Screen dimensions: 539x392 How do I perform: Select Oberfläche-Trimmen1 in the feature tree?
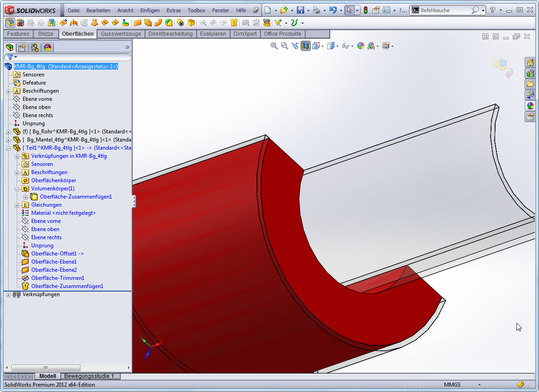[57, 278]
